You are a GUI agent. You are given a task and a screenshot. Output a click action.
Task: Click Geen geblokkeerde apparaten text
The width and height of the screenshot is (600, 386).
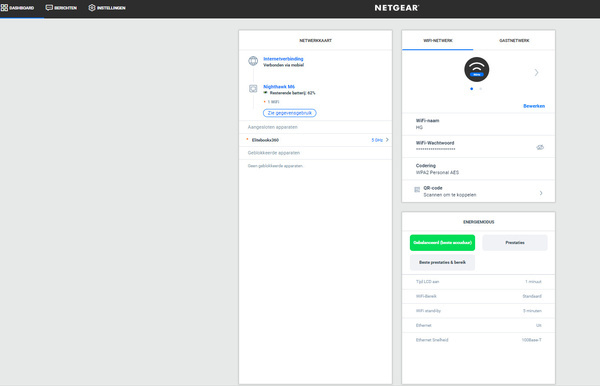tap(276, 166)
